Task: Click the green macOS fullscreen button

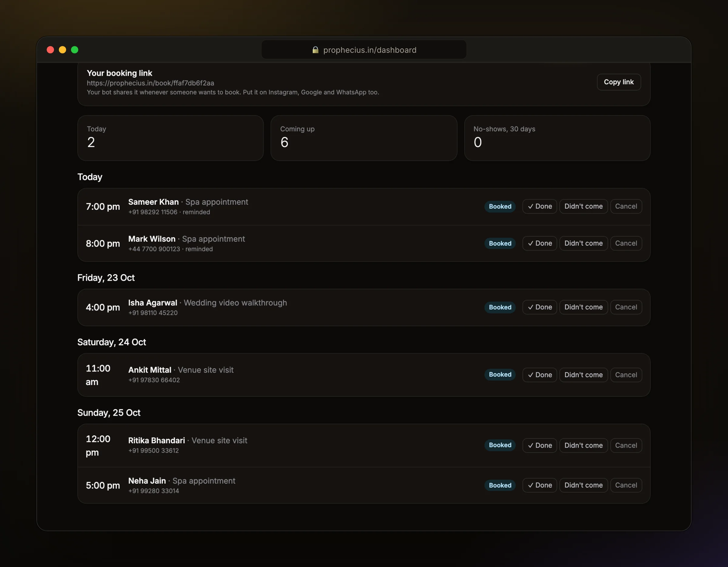Action: click(75, 50)
